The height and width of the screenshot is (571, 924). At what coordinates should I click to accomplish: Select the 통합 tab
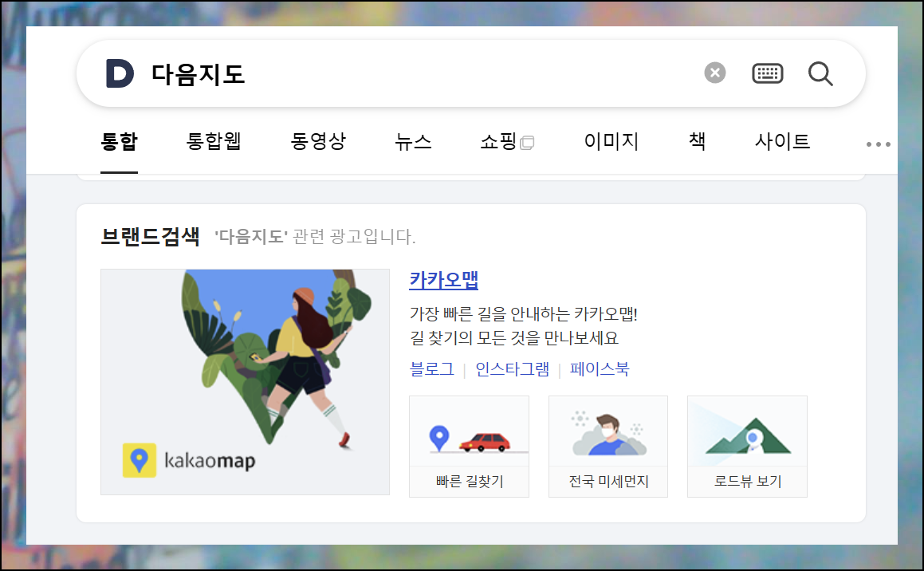(x=119, y=141)
